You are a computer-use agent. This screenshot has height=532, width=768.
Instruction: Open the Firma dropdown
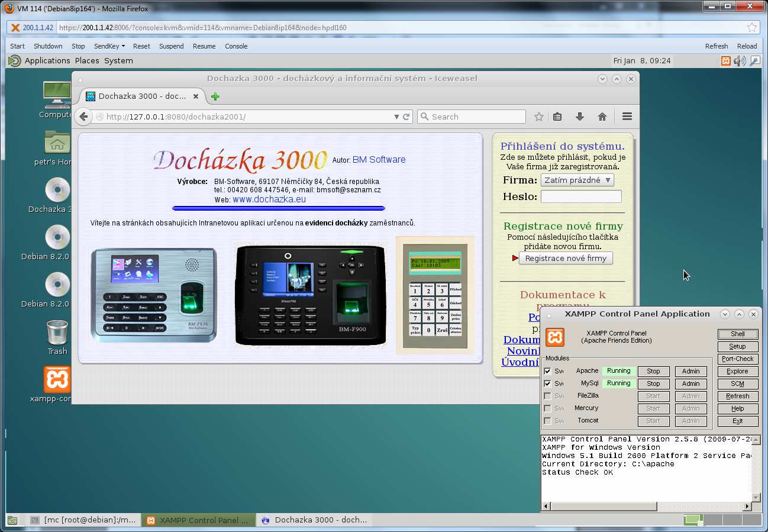577,180
